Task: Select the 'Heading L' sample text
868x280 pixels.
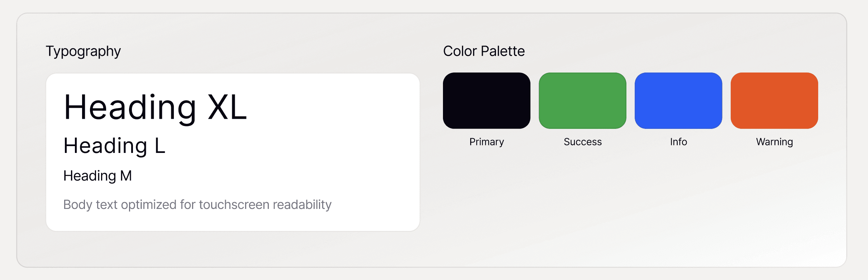Action: coord(114,146)
